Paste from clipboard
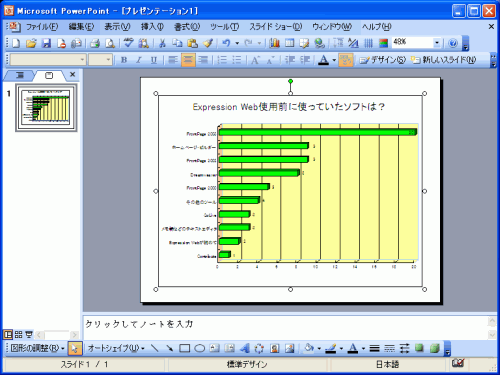500x375 pixels. point(192,43)
